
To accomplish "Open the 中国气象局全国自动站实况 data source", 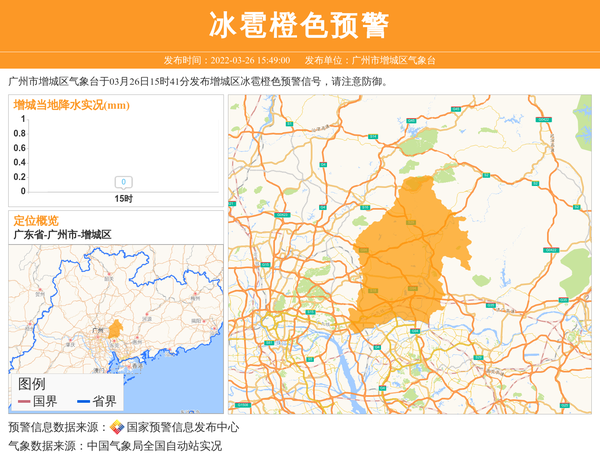I will pos(154,446).
